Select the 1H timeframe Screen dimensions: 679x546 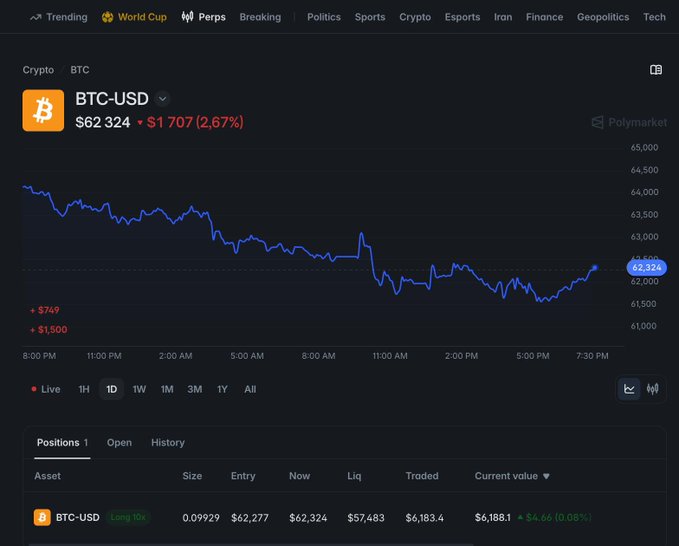click(84, 389)
